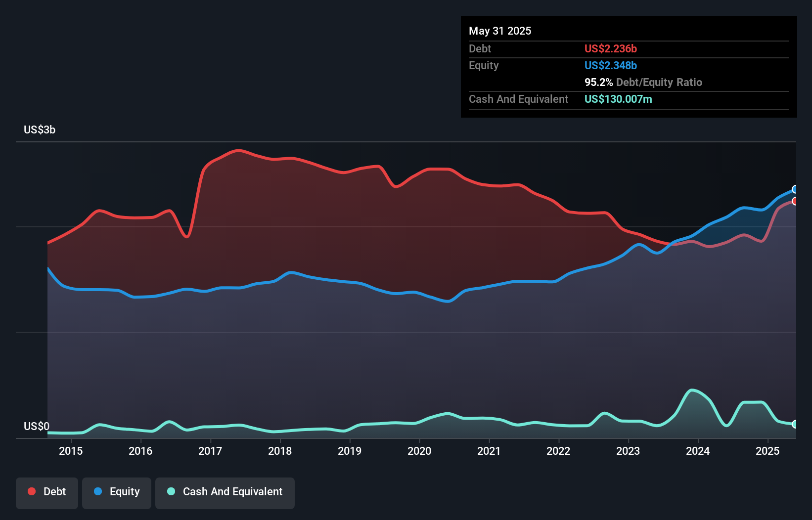The height and width of the screenshot is (520, 812).
Task: Click the blue Equity legend dot
Action: (98, 491)
